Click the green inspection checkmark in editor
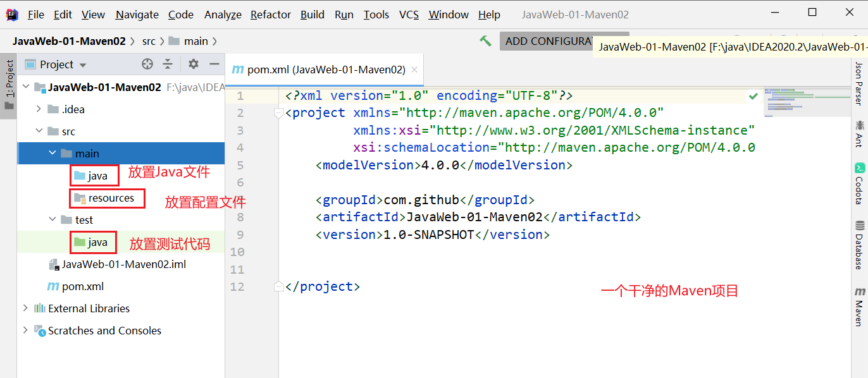This screenshot has height=378, width=868. 753,96
